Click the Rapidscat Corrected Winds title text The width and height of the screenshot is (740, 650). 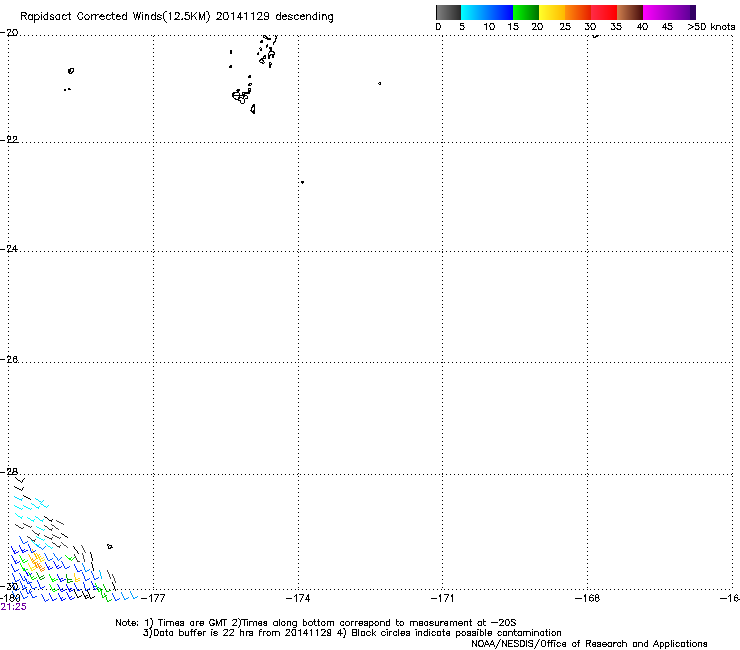[x=177, y=17]
